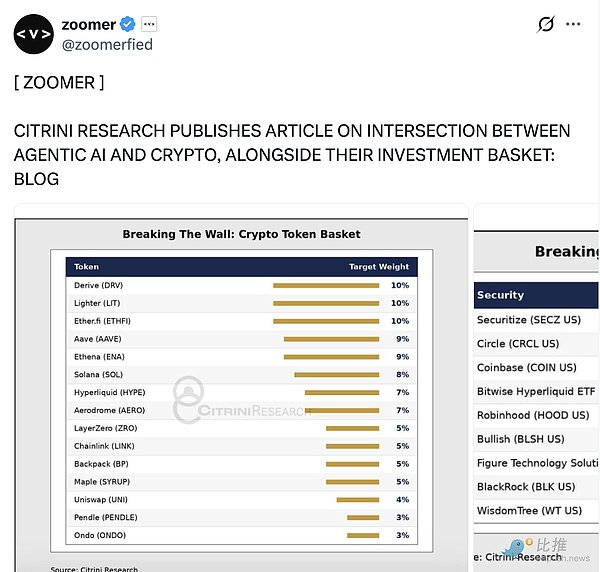Viewport: 600px width, 572px height.
Task: Click the Security column header
Action: point(501,295)
